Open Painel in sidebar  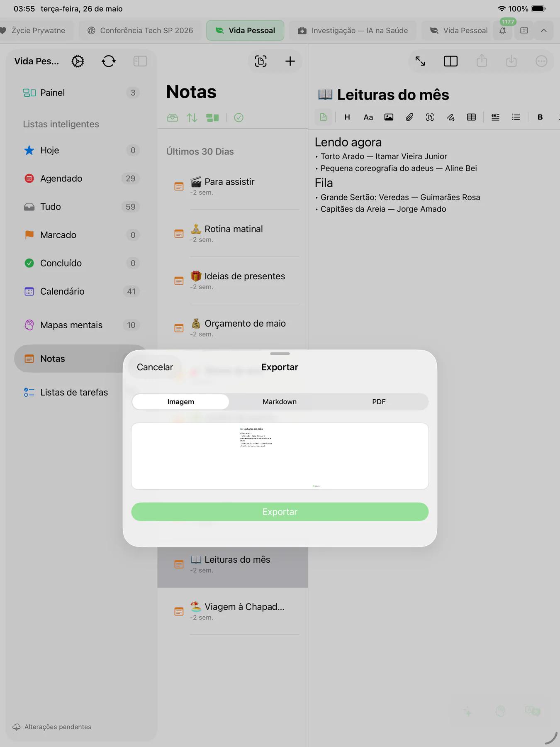(81, 93)
